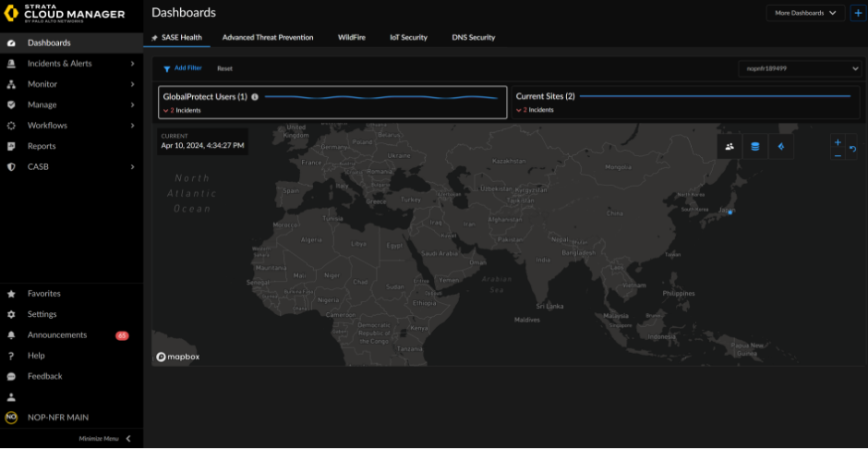Show users layer on the map
This screenshot has width=868, height=449.
[x=729, y=147]
